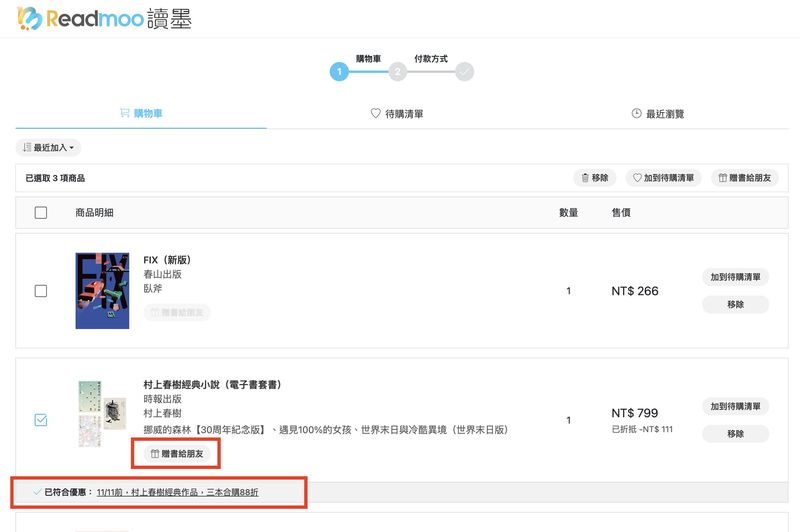Open the Readmoo 讀墨 logo homepage
800x532 pixels.
point(104,18)
